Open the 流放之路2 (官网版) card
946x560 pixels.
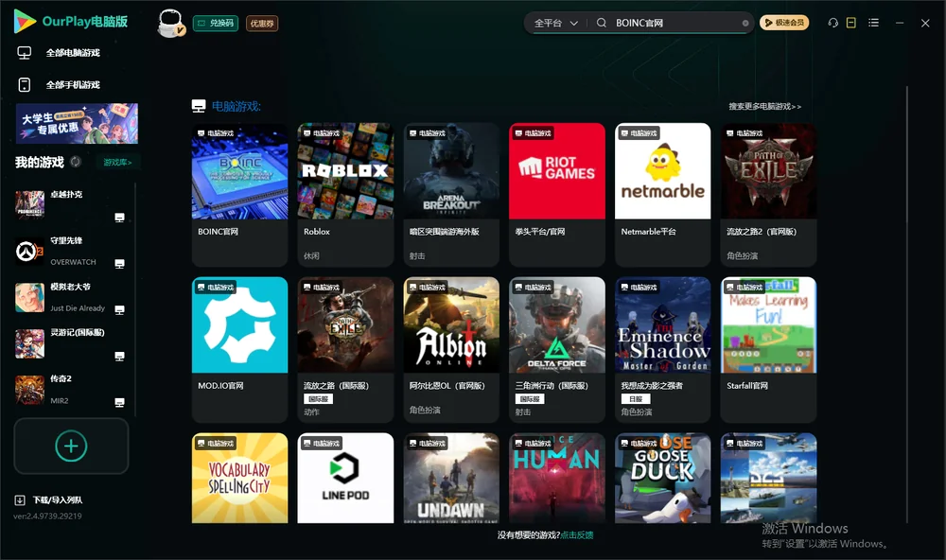[x=768, y=194]
